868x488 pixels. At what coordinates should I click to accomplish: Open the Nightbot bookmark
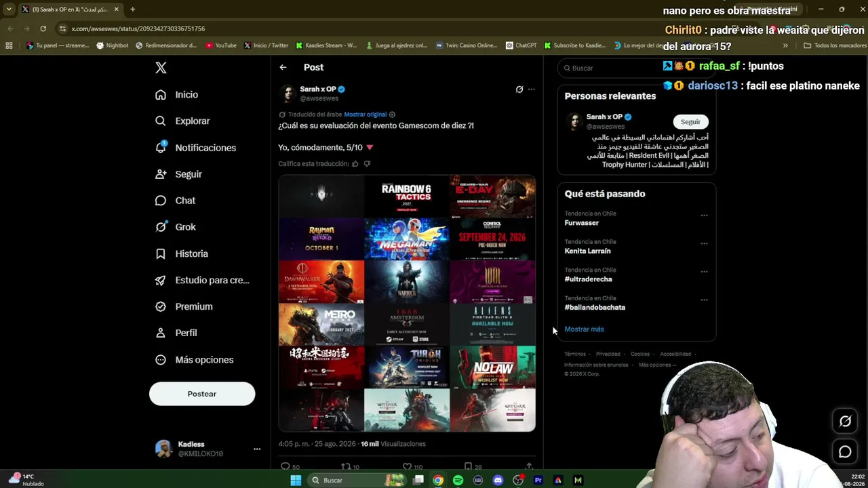pos(113,45)
